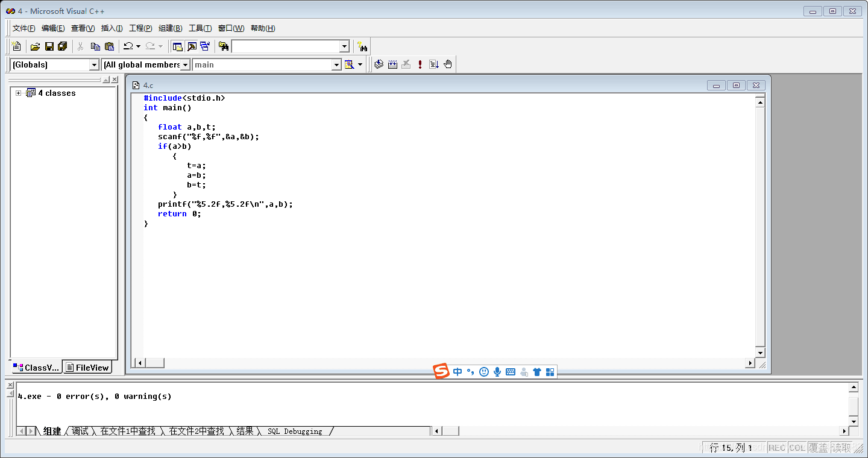Viewport: 868px width, 458px height.
Task: Click the Go debug icon
Action: 433,64
